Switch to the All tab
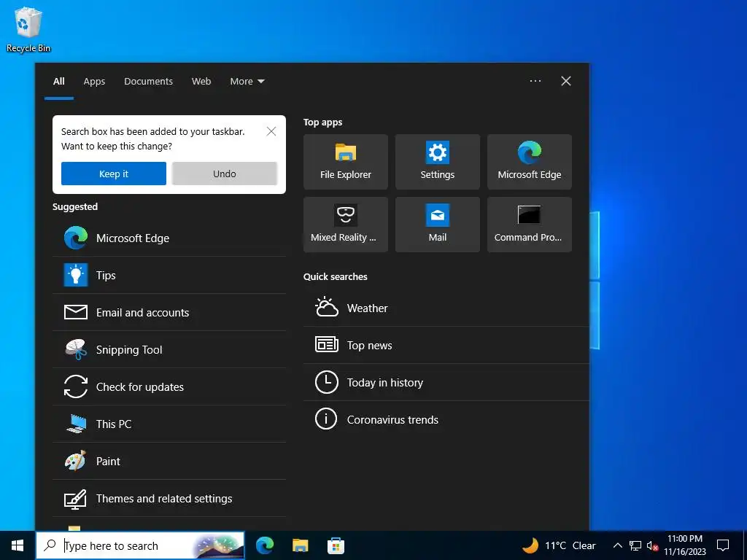 coord(59,82)
